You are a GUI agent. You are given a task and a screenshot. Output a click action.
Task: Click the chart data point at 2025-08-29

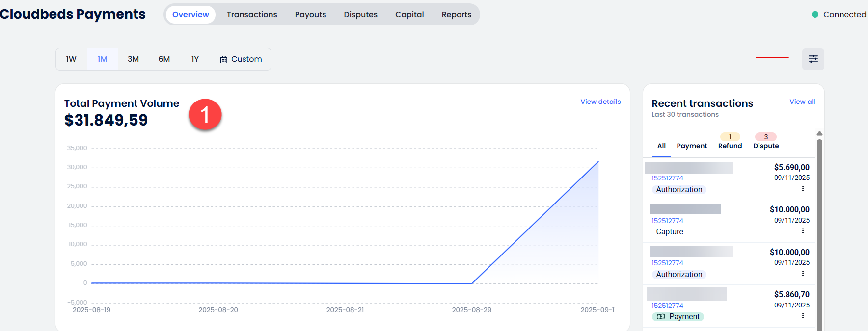point(472,283)
